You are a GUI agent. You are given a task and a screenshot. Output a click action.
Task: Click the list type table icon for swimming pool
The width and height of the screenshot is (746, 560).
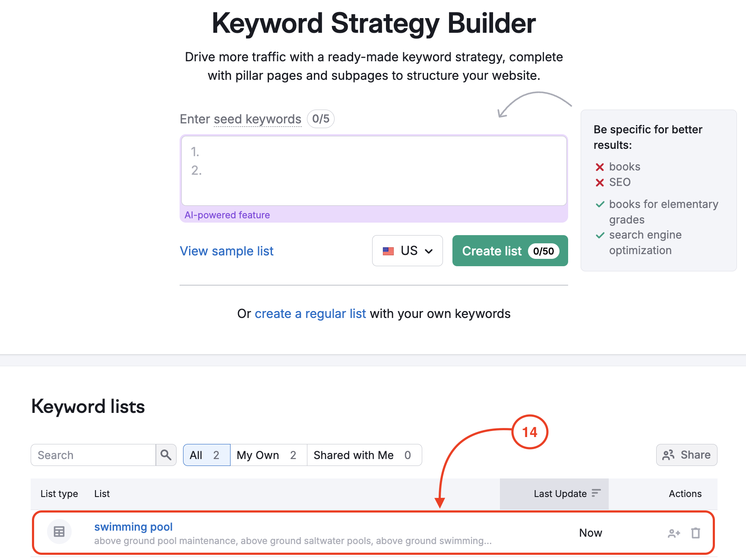(59, 532)
